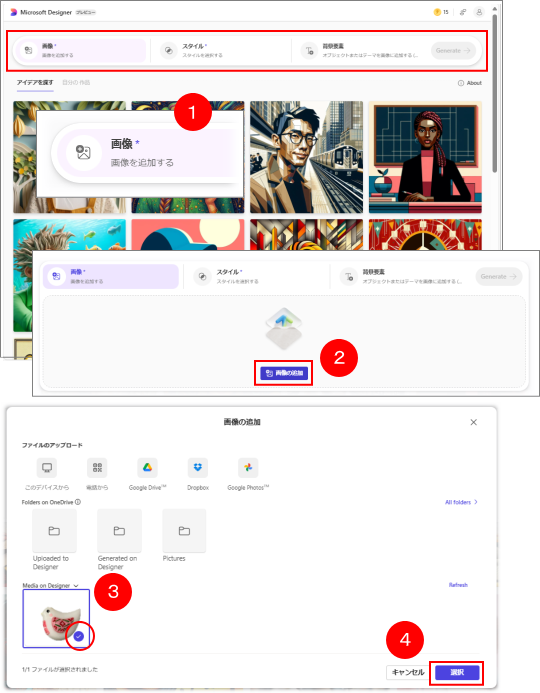Viewport: 540px width, 693px height.
Task: Click the Google Drive upload icon
Action: tap(147, 468)
